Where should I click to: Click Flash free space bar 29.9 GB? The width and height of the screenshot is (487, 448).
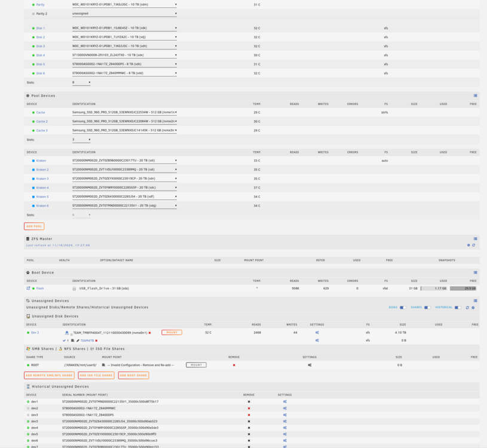pyautogui.click(x=463, y=289)
